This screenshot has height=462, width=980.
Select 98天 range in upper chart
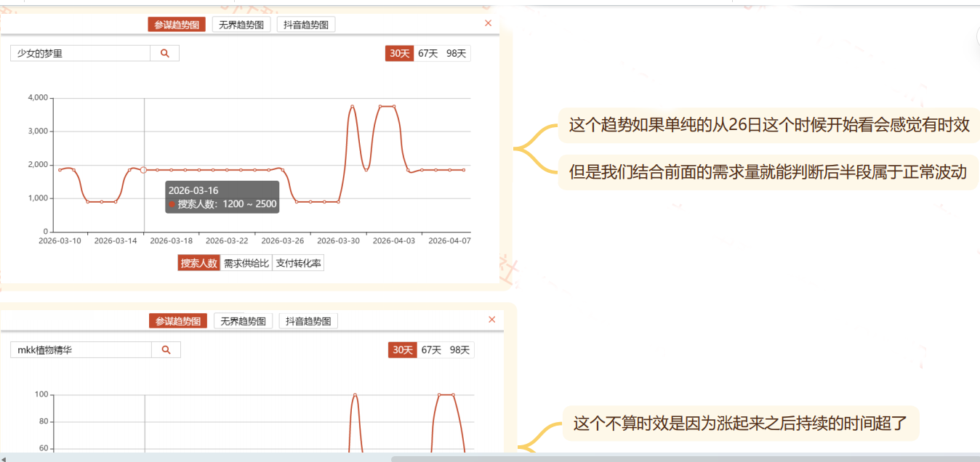tap(457, 53)
